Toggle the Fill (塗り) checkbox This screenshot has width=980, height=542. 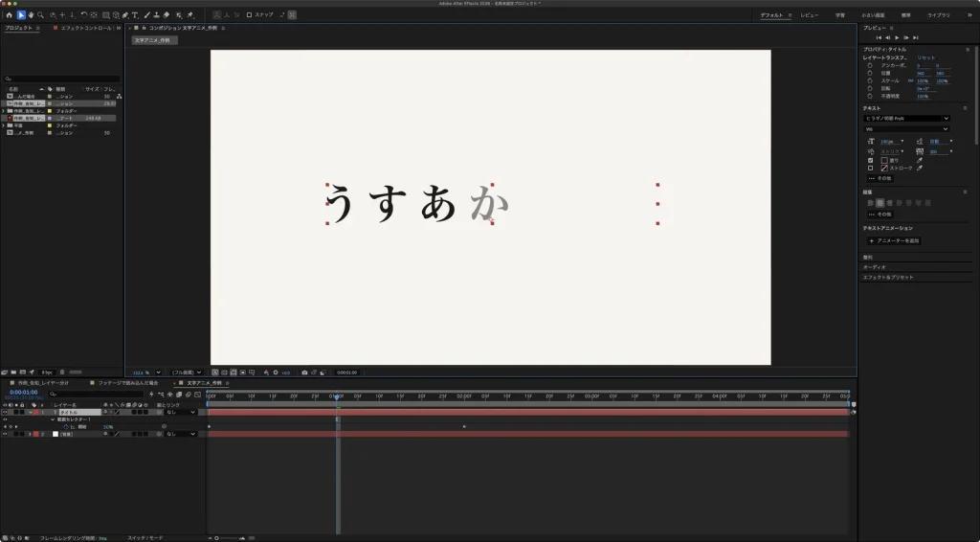coord(870,160)
